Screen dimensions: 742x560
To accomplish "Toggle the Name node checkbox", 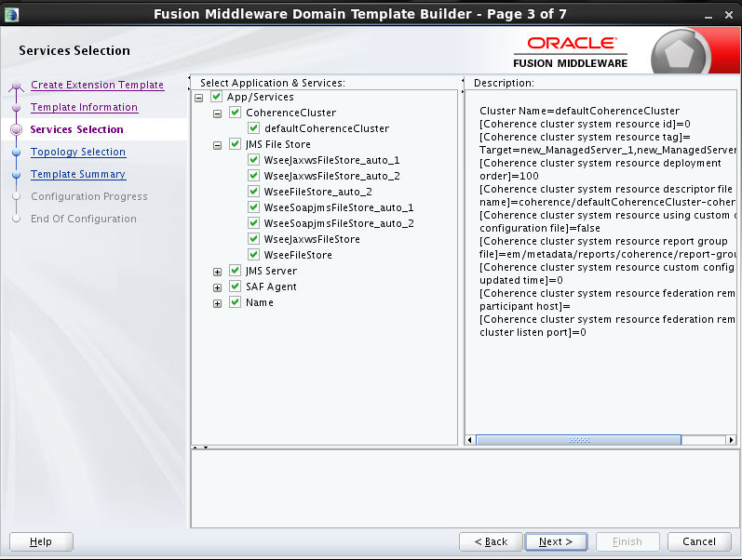I will point(236,302).
